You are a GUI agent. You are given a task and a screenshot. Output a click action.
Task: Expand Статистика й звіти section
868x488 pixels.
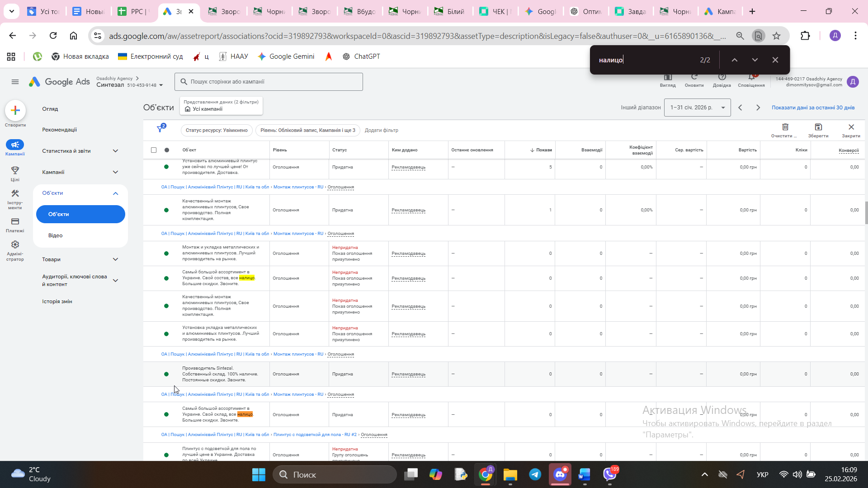[115, 151]
